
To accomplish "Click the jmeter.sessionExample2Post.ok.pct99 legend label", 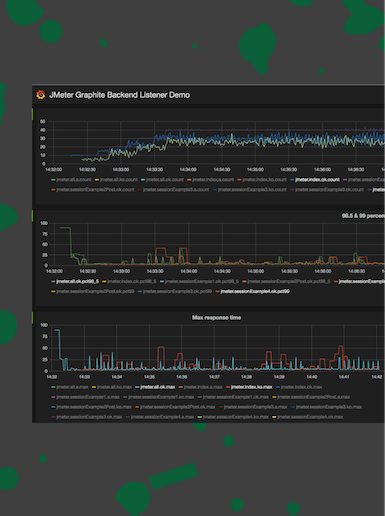I will pyautogui.click(x=95, y=291).
